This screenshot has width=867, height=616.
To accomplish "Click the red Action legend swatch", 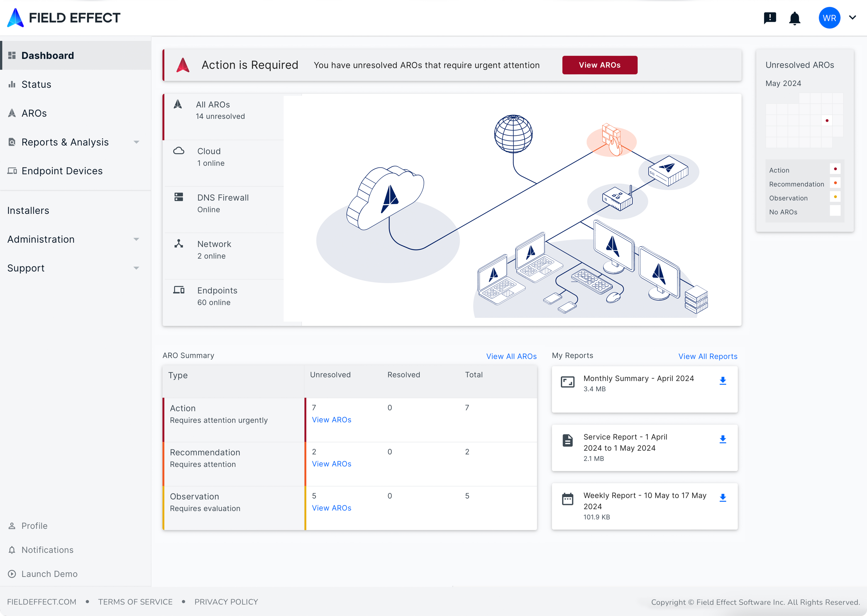I will pos(835,169).
